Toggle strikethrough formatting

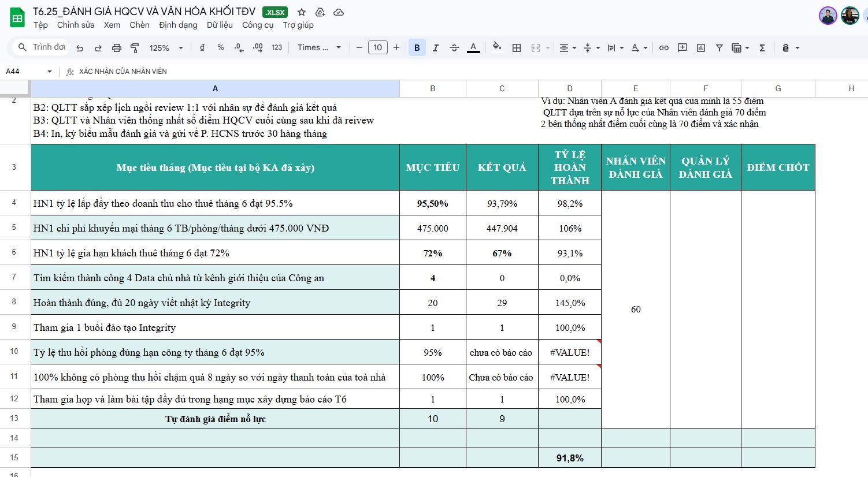pos(454,48)
